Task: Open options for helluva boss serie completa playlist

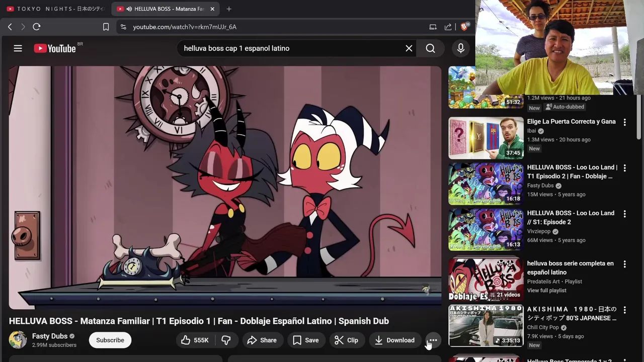Action: pos(625,264)
